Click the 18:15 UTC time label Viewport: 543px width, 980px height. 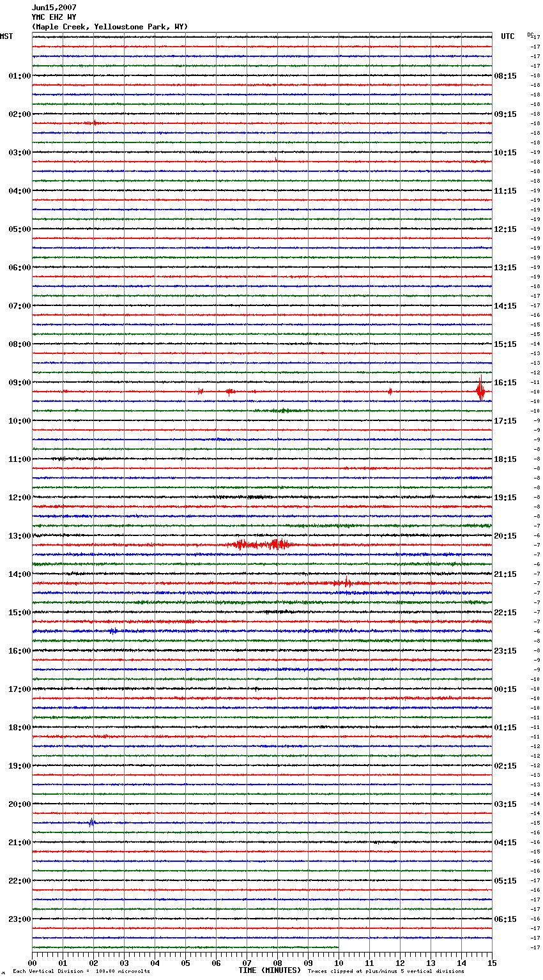coord(505,459)
